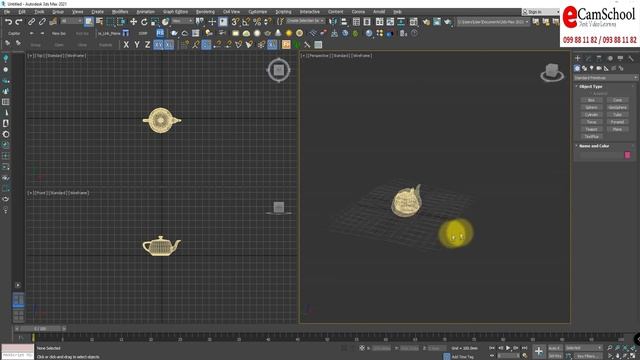Select the Cameras category icon
The width and height of the screenshot is (640, 360).
[599, 68]
